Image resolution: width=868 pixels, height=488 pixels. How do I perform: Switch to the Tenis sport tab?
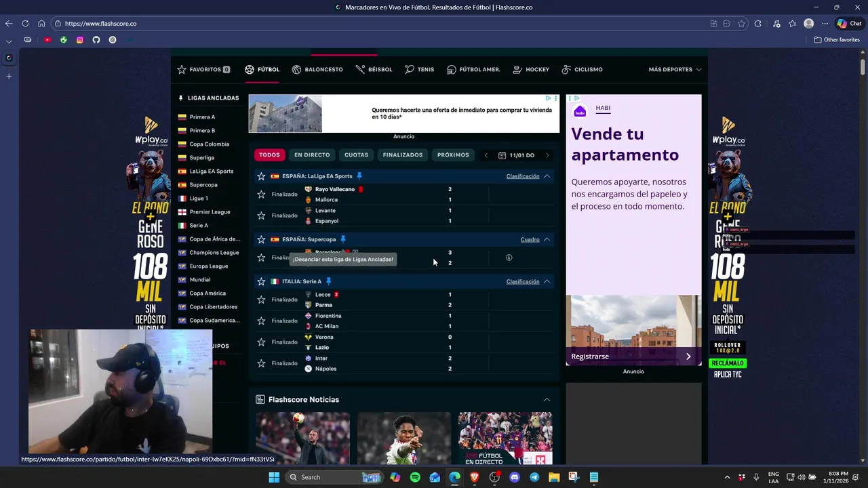click(x=419, y=69)
